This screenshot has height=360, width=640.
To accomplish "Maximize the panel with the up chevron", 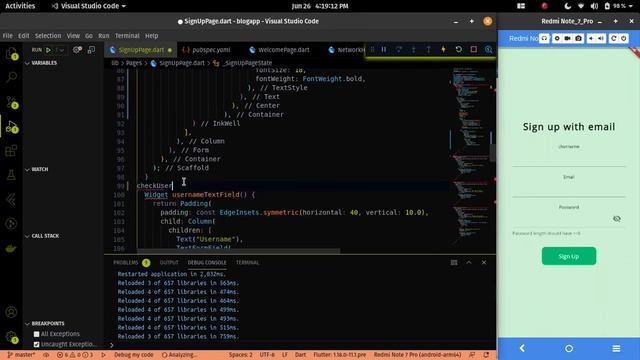I will click(469, 262).
